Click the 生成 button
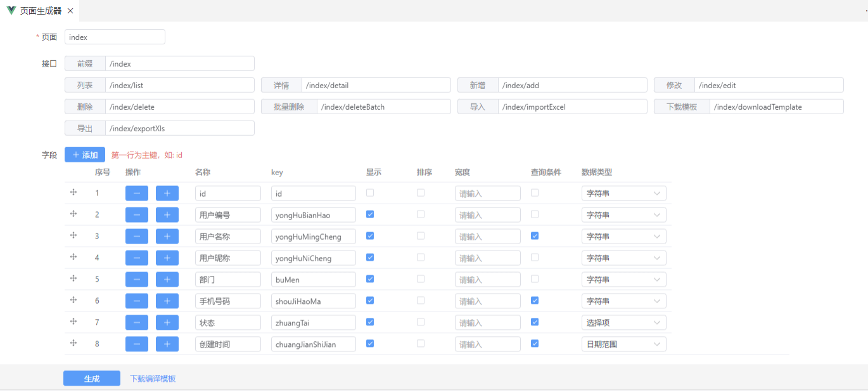 92,379
